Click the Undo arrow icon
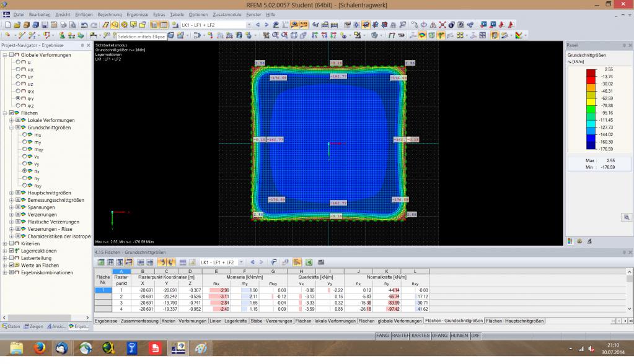The image size is (634, 364). tap(84, 25)
